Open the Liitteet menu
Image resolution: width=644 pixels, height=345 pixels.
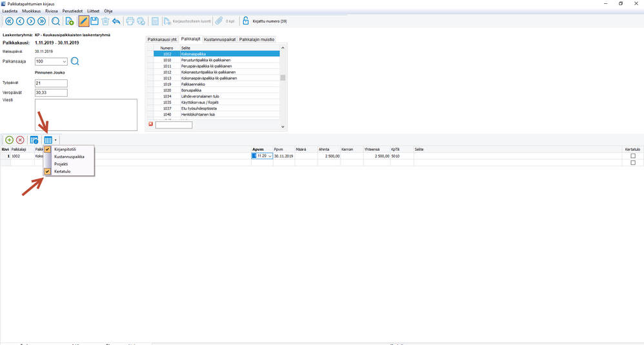point(93,11)
